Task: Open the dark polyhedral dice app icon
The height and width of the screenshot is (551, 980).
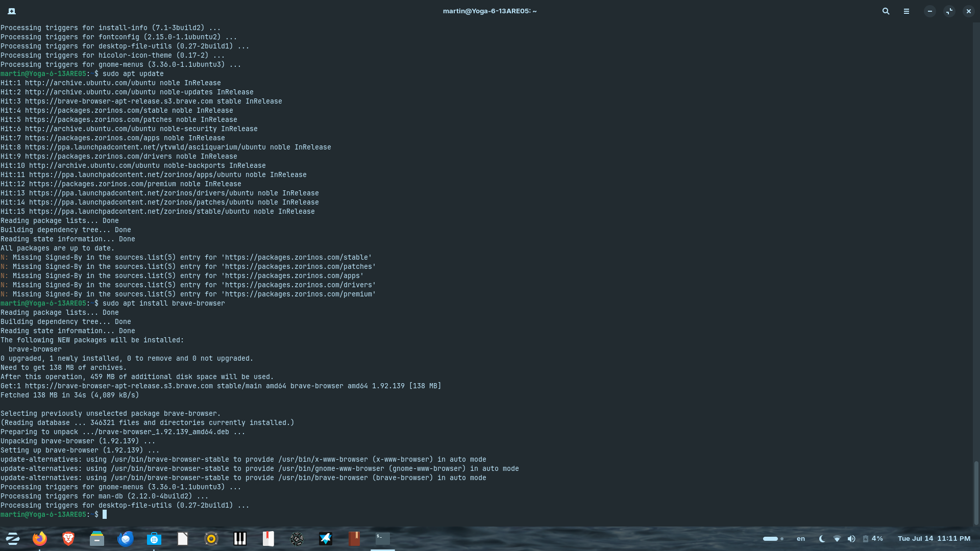Action: [x=297, y=538]
